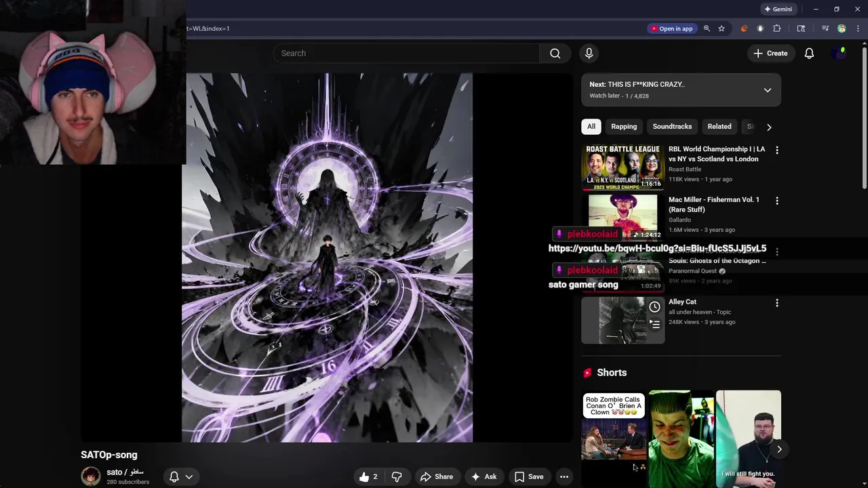
Task: Open YouTube notifications bell in header
Action: click(x=809, y=54)
